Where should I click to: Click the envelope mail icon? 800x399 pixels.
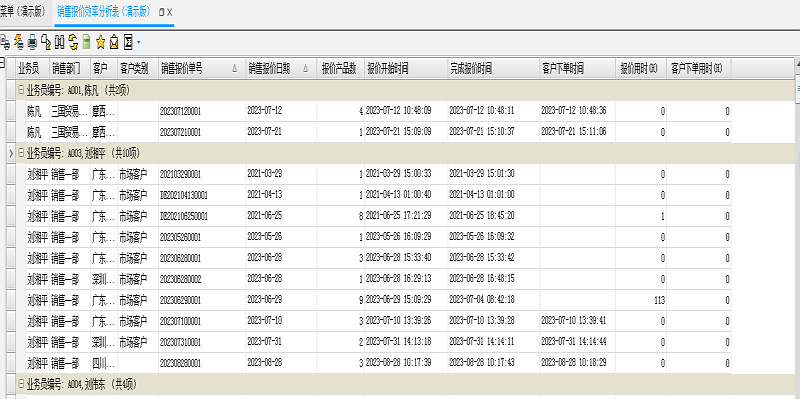pos(114,42)
